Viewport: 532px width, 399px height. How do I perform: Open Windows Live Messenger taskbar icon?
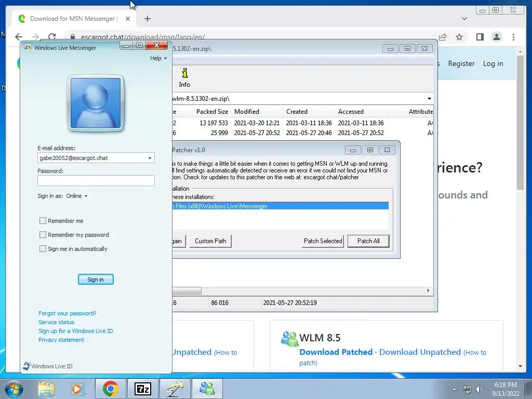pos(207,389)
